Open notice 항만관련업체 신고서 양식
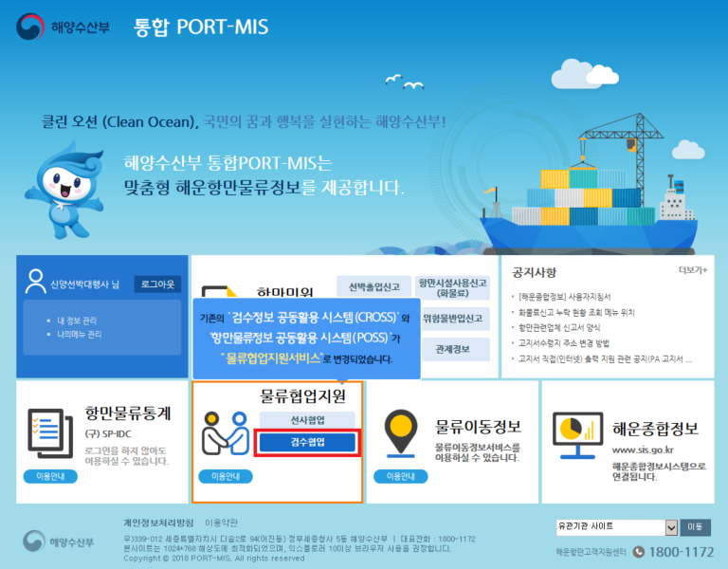The image size is (728, 569). [x=559, y=327]
